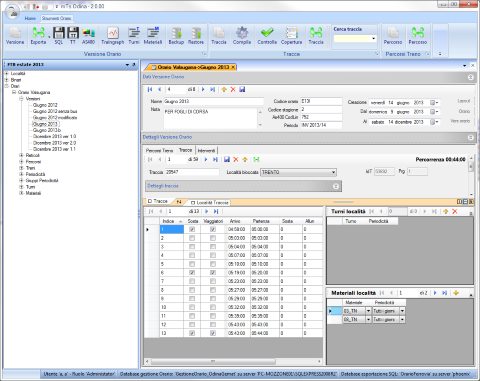
Task: Click the green Percorso icon in Percorsi Treno
Action: tap(418, 36)
